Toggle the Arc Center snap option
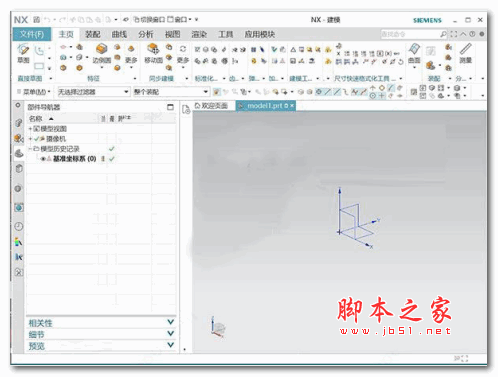This screenshot has width=498, height=377. (373, 96)
